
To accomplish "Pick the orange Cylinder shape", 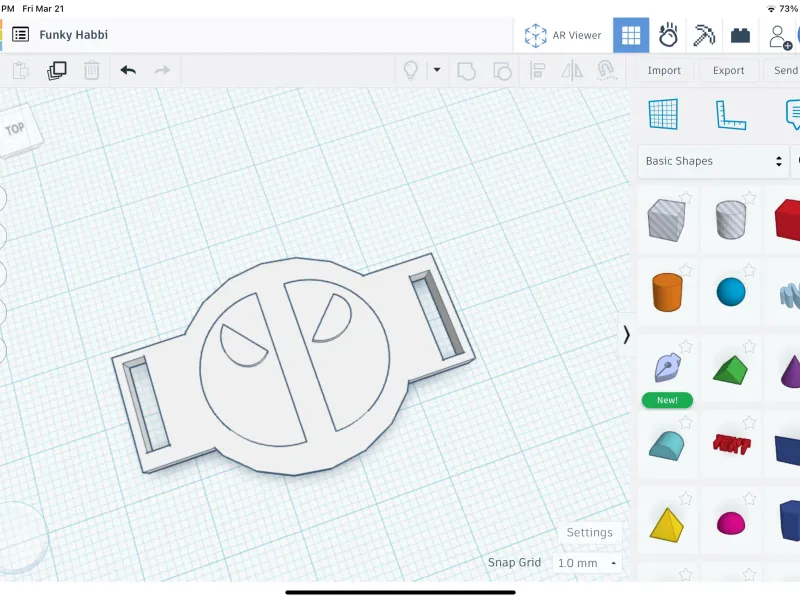I will coord(667,292).
